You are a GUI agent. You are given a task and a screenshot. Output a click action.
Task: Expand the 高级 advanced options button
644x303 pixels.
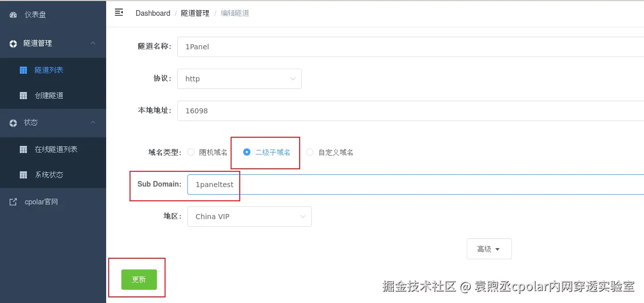tap(489, 249)
